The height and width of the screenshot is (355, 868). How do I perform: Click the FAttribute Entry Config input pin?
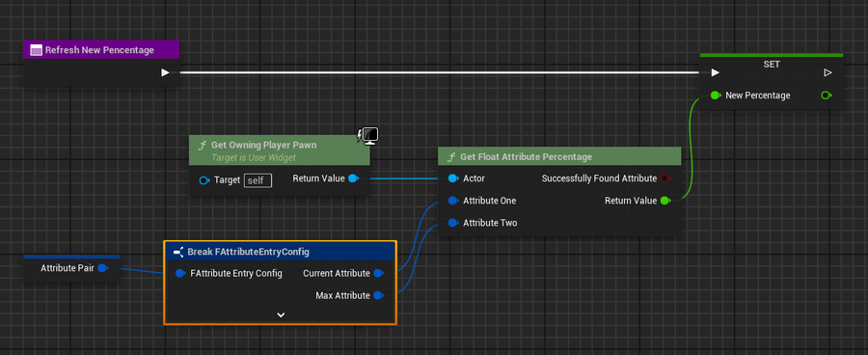tap(180, 273)
